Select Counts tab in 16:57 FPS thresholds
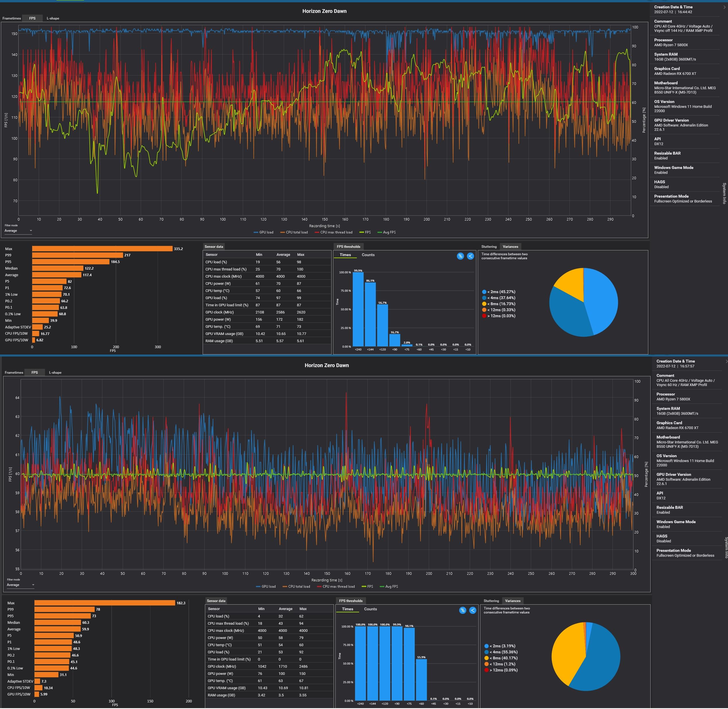The width and height of the screenshot is (728, 709). point(370,609)
